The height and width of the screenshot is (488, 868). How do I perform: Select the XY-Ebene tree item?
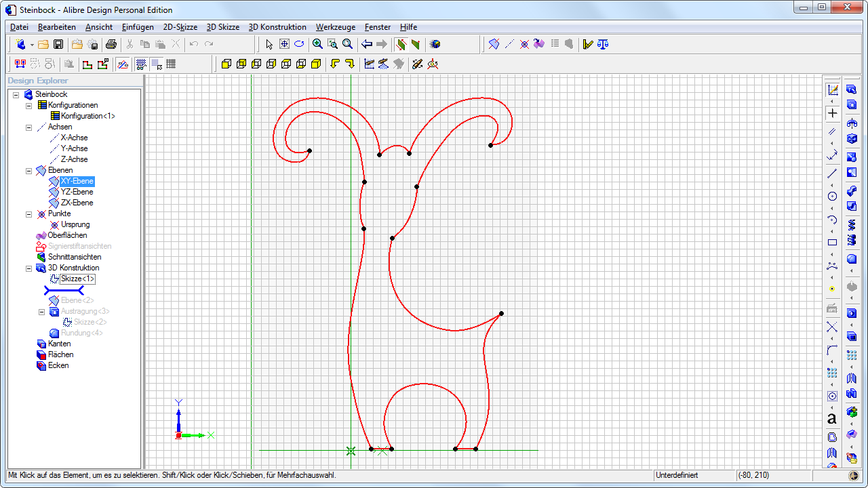click(x=77, y=181)
